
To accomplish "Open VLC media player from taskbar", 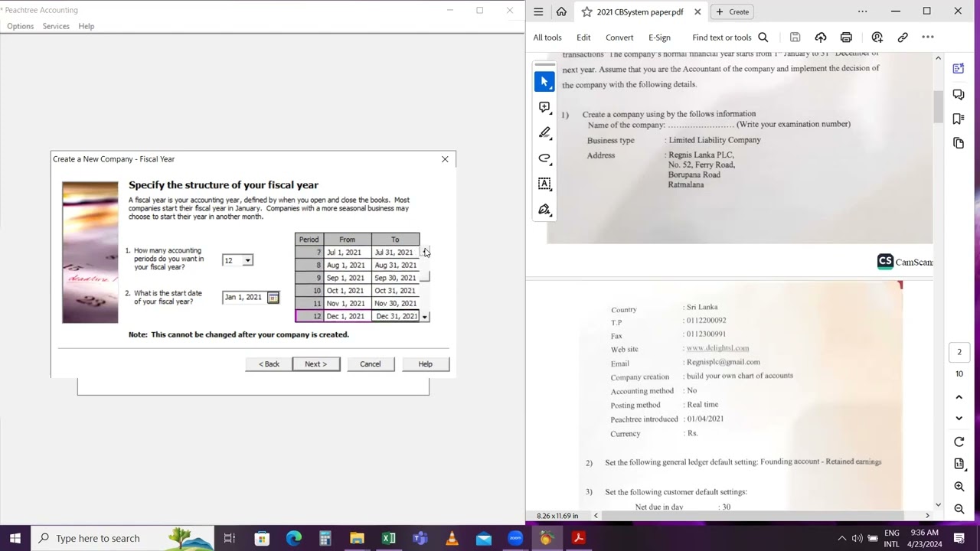I will coord(452,538).
